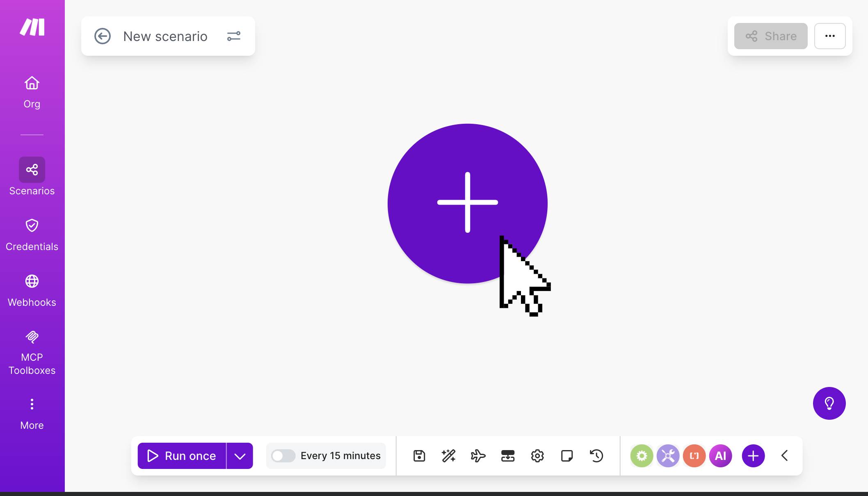Open the three-dot options menu
Image resolution: width=868 pixels, height=496 pixels.
(830, 36)
